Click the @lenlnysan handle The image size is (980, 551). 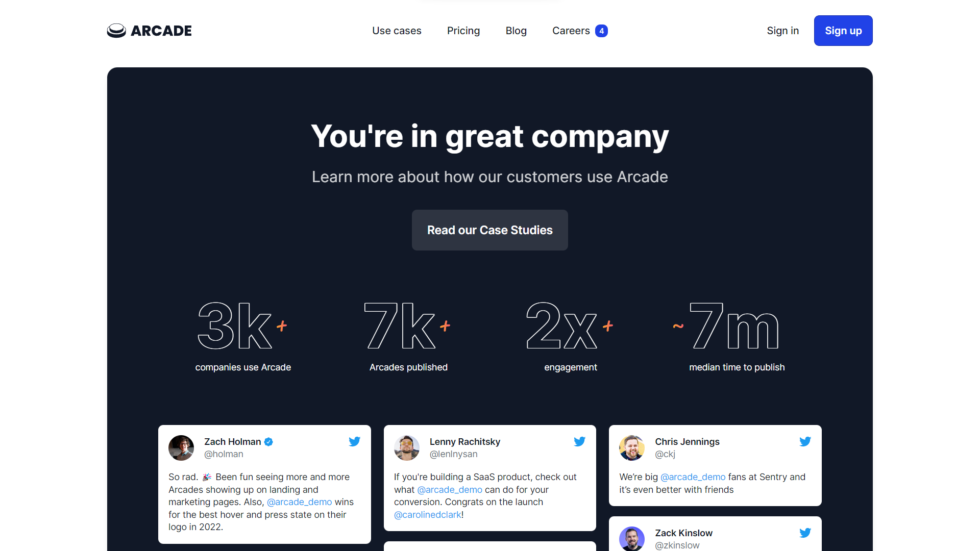coord(453,454)
